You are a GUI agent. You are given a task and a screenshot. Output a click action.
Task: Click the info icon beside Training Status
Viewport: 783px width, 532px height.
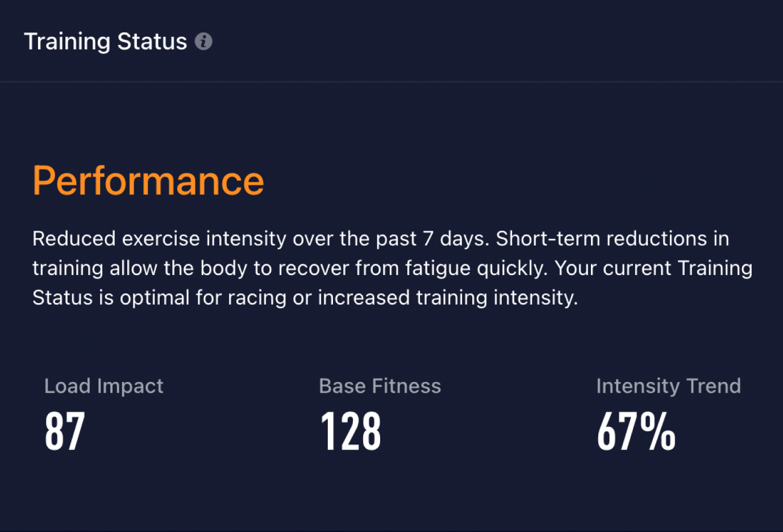(x=203, y=41)
